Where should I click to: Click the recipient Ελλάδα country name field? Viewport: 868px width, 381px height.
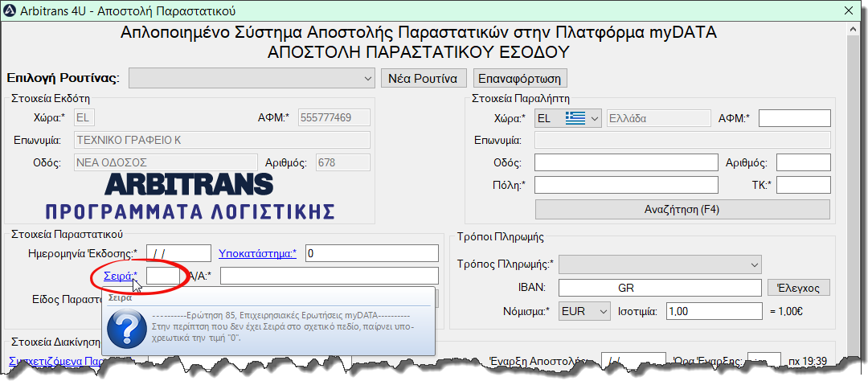pyautogui.click(x=659, y=118)
